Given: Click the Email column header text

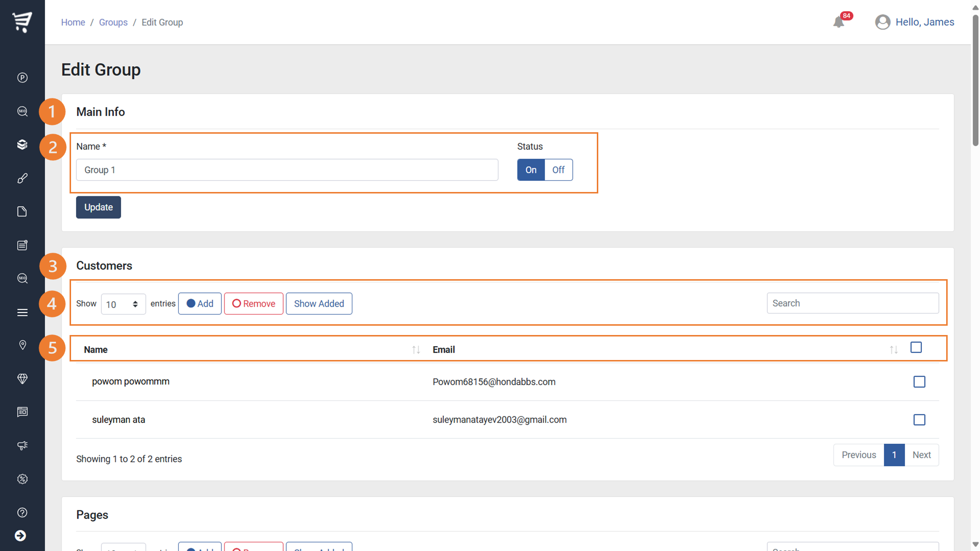Looking at the screenshot, I should pos(443,350).
